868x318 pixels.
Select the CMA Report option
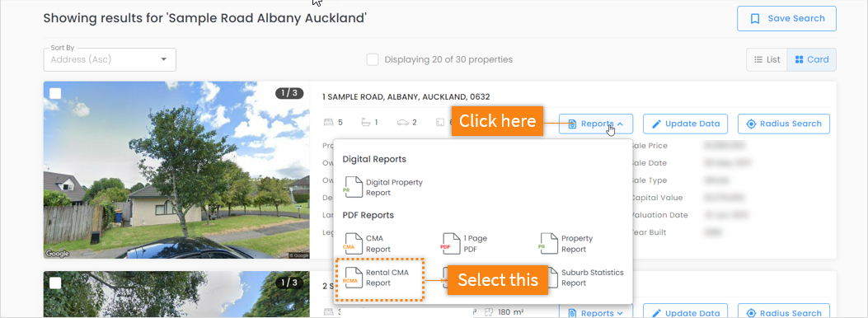pos(368,244)
